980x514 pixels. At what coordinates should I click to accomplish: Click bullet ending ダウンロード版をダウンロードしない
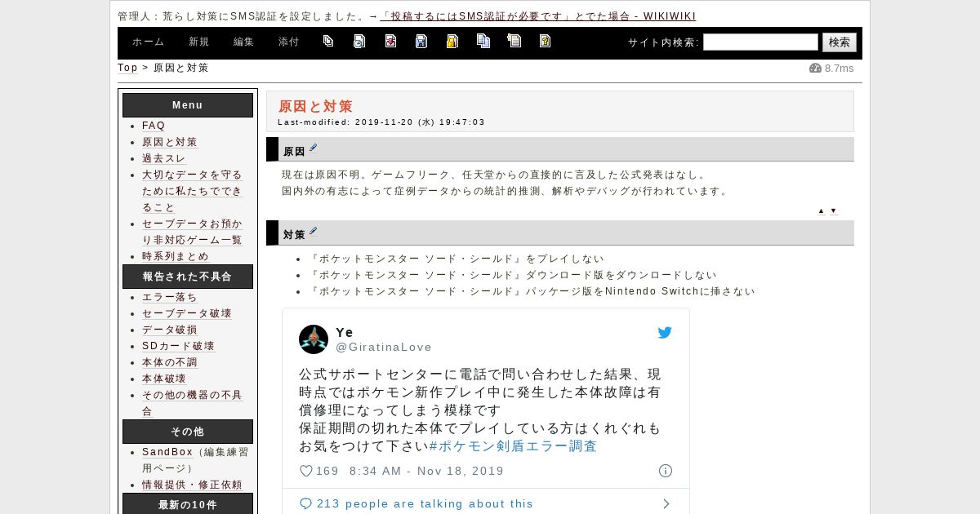point(513,275)
